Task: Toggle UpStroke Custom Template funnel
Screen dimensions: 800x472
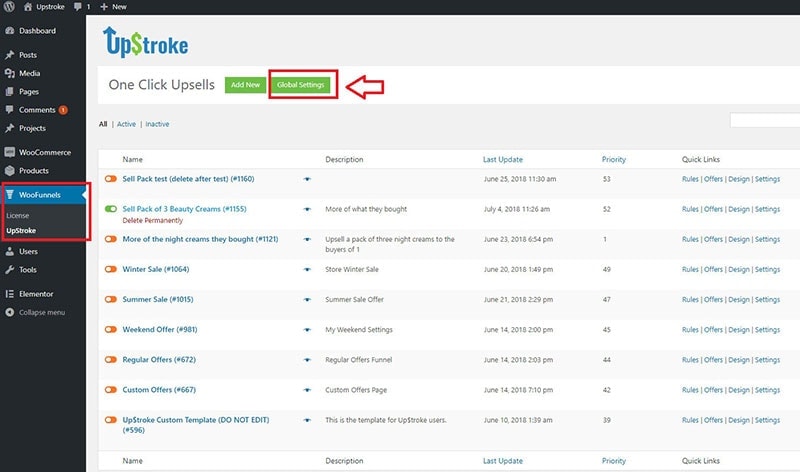Action: (x=111, y=419)
